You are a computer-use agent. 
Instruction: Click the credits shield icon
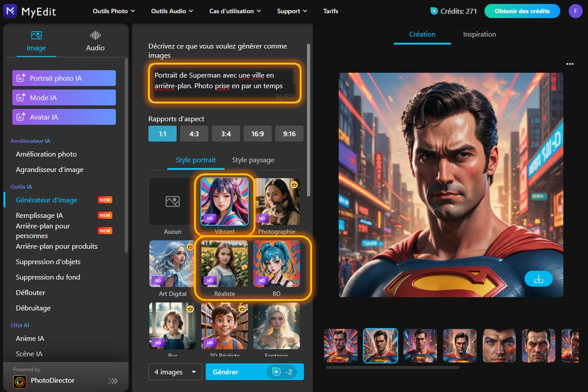434,11
